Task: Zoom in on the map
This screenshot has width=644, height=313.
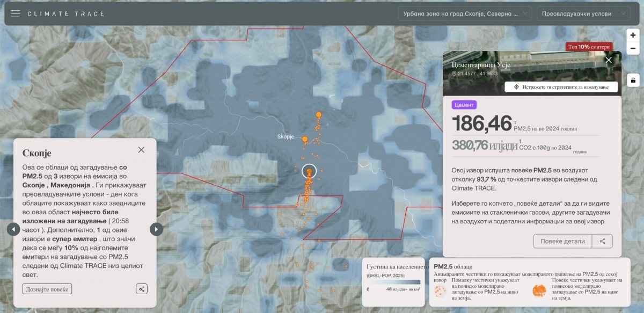Action: 633,35
